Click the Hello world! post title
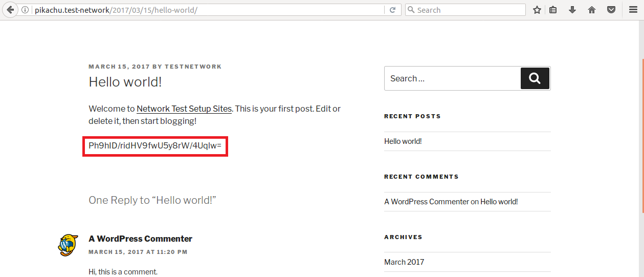 coord(125,82)
